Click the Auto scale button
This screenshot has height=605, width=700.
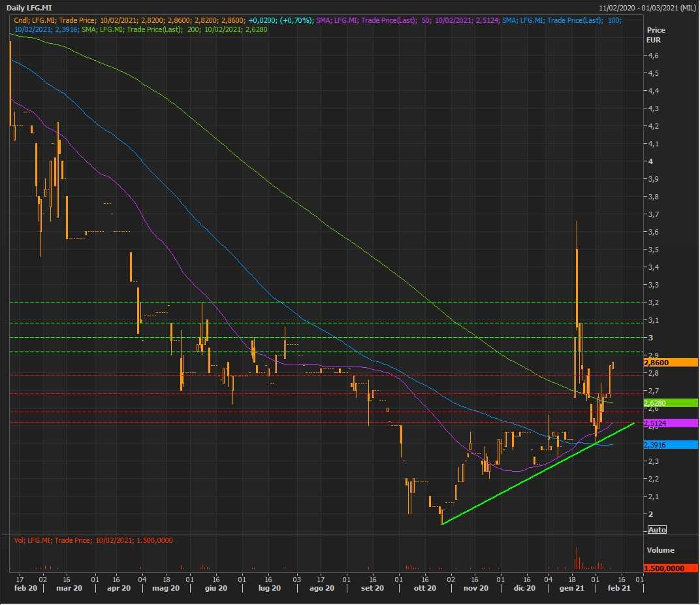(x=657, y=530)
